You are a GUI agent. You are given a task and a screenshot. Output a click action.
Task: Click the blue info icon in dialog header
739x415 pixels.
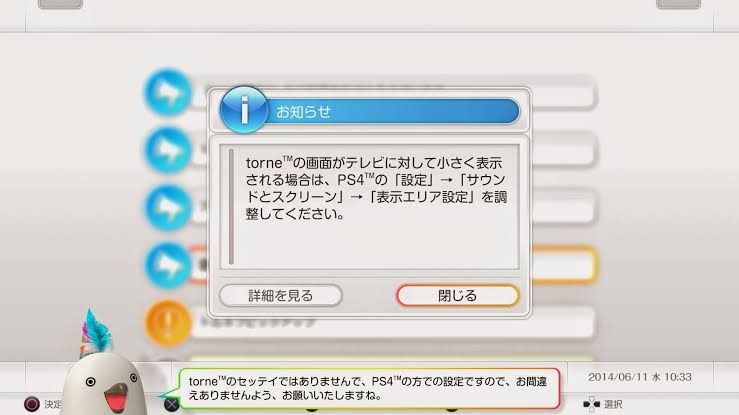point(244,109)
